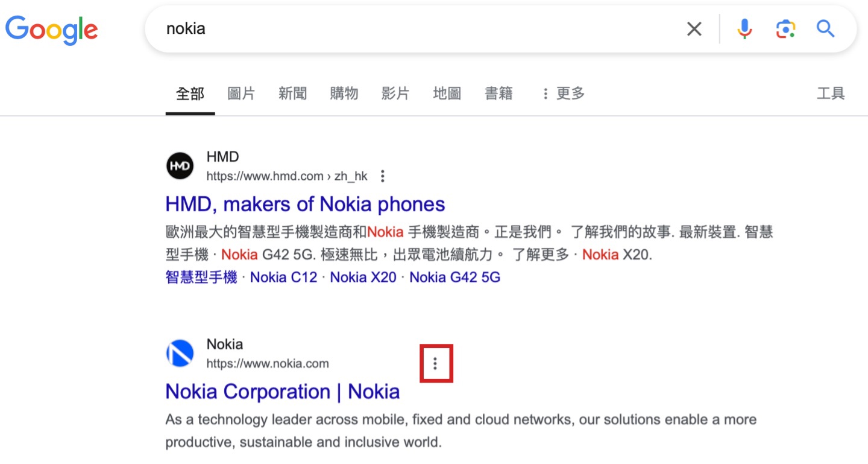Image resolution: width=868 pixels, height=464 pixels.
Task: Clear the search box text
Action: tap(694, 29)
